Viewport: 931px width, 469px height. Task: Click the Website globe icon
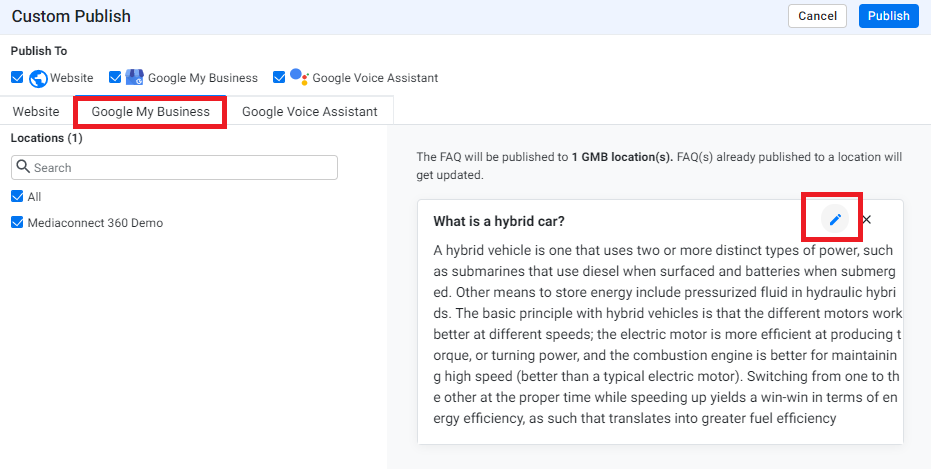point(38,78)
